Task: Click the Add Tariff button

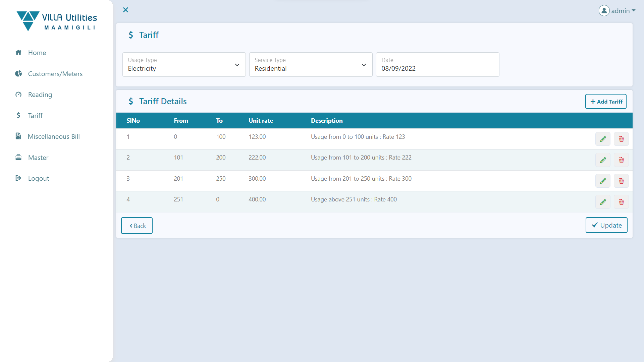Action: coord(606,102)
